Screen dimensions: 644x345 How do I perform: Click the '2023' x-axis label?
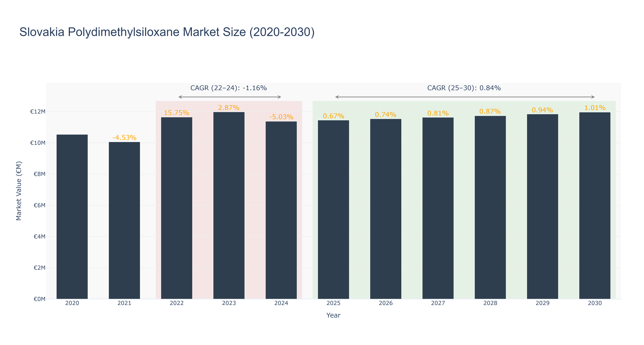pos(229,303)
